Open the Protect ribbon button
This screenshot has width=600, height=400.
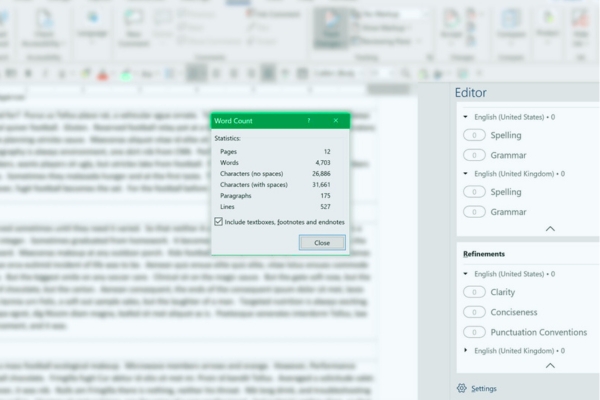coord(548,26)
